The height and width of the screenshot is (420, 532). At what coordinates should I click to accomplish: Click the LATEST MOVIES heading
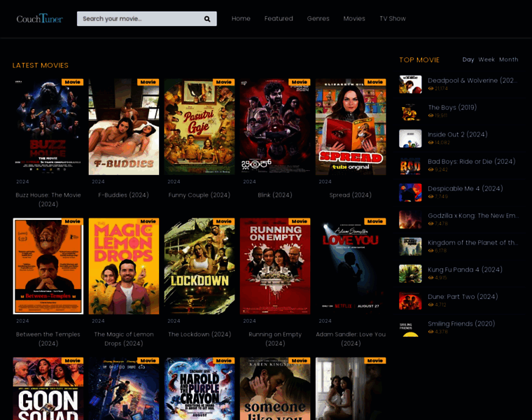tap(41, 66)
